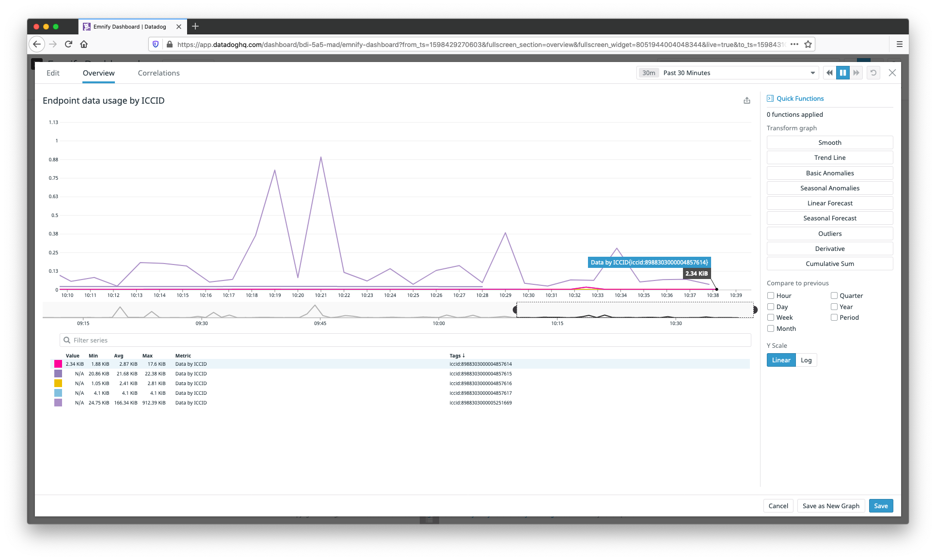Viewport: 936px width, 560px height.
Task: Click the bookmark star in the address bar
Action: click(x=808, y=44)
